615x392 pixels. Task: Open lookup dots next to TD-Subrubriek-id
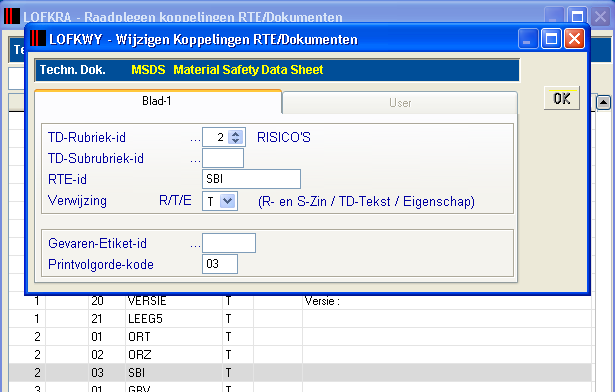click(195, 161)
